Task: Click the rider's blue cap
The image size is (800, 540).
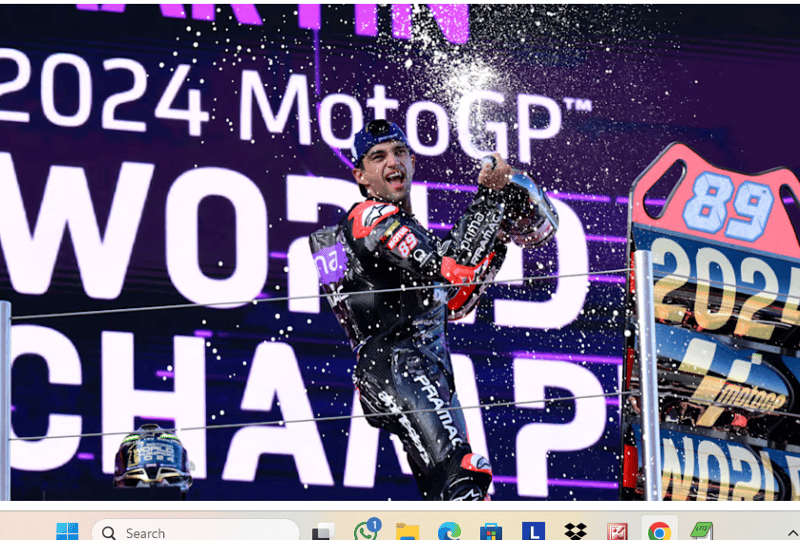Action: point(378,140)
